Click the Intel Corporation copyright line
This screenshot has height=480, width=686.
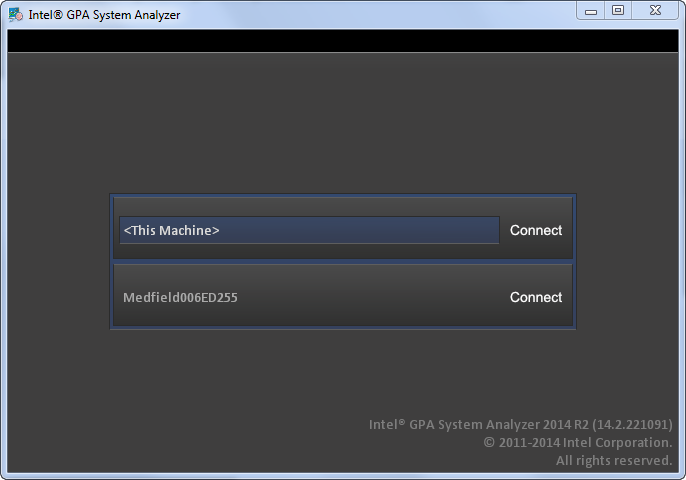[578, 442]
